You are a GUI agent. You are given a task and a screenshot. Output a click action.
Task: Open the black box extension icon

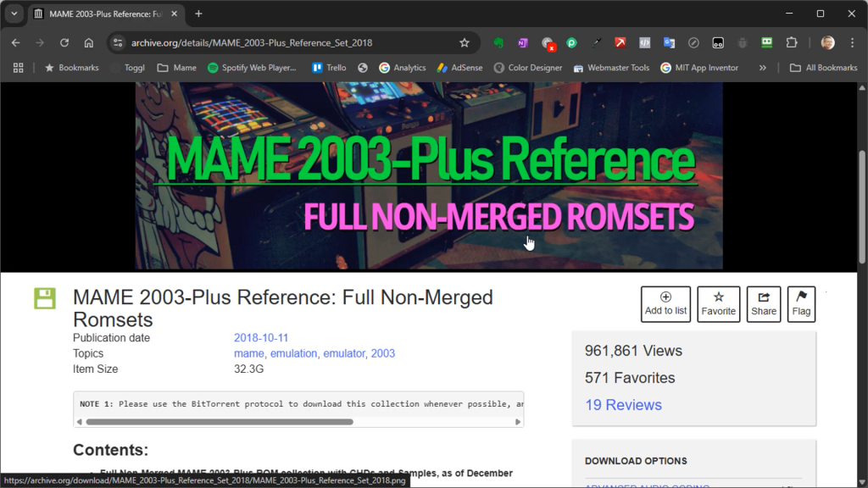718,42
